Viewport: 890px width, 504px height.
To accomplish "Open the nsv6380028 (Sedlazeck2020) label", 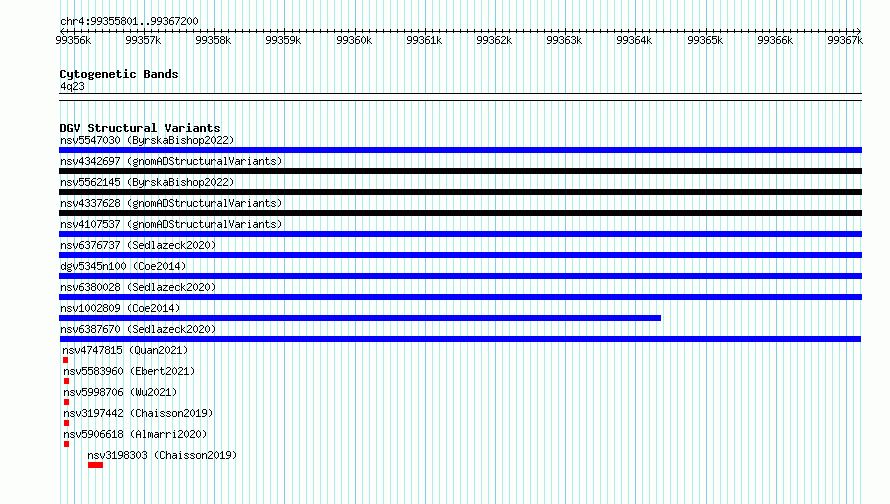I will (138, 287).
